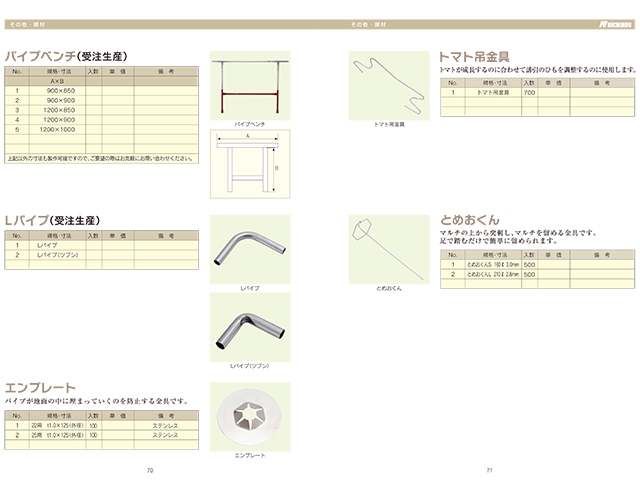The width and height of the screenshot is (640, 480).
Task: Click quantity 500 in the とめおくんS row
Action: [x=529, y=264]
